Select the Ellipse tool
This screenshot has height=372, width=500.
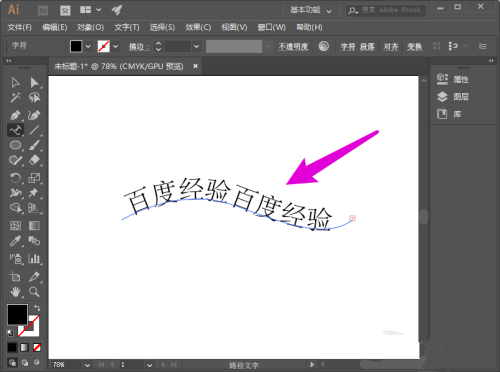coord(15,145)
